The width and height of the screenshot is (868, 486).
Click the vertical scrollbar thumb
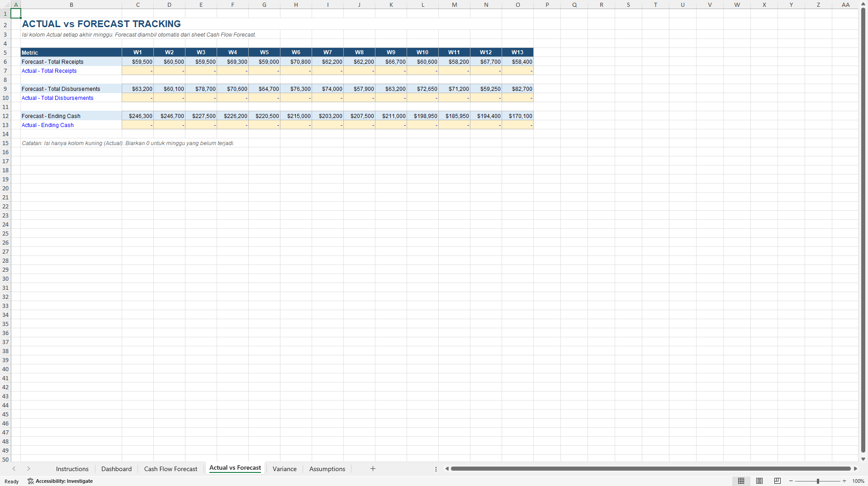coord(863,230)
